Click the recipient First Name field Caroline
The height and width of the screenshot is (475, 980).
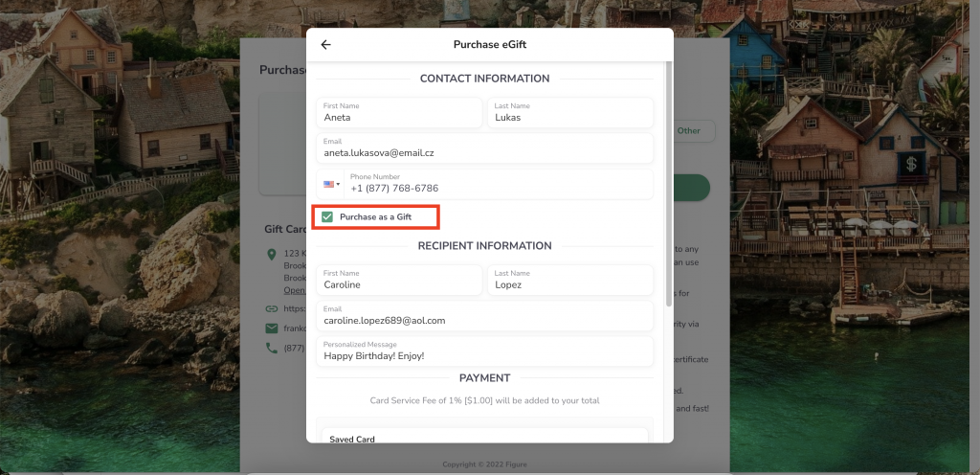pyautogui.click(x=399, y=280)
